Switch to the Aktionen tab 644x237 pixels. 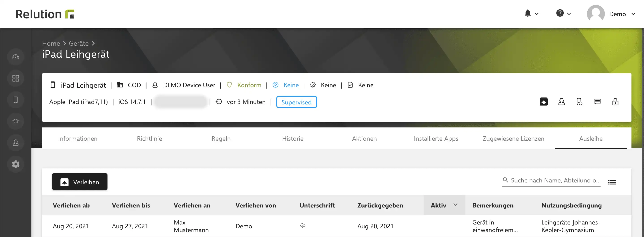365,138
